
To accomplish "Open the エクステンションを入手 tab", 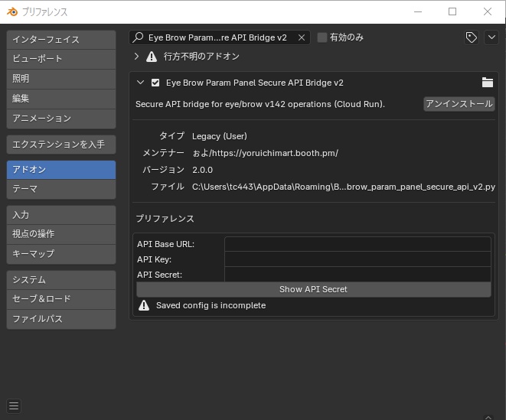I will pyautogui.click(x=61, y=145).
